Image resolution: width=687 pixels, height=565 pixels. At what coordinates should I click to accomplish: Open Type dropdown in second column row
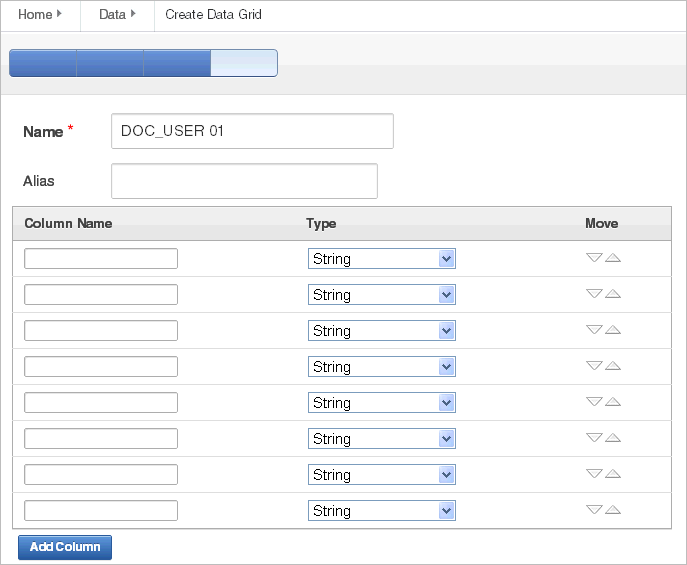(x=382, y=294)
